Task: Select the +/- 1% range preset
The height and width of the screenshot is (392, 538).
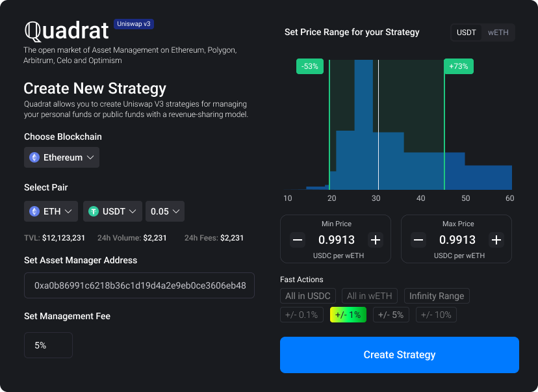Action: (x=348, y=315)
